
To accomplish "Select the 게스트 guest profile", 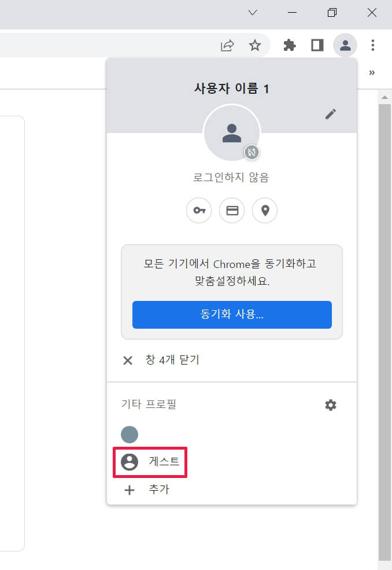I will pos(149,462).
